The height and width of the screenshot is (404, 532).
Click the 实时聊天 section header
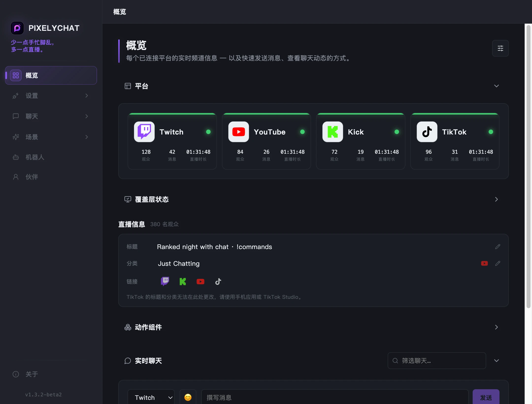(x=148, y=361)
